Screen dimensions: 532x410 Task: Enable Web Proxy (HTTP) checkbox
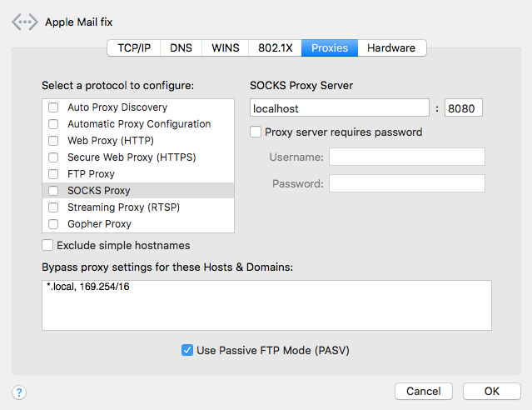click(53, 141)
